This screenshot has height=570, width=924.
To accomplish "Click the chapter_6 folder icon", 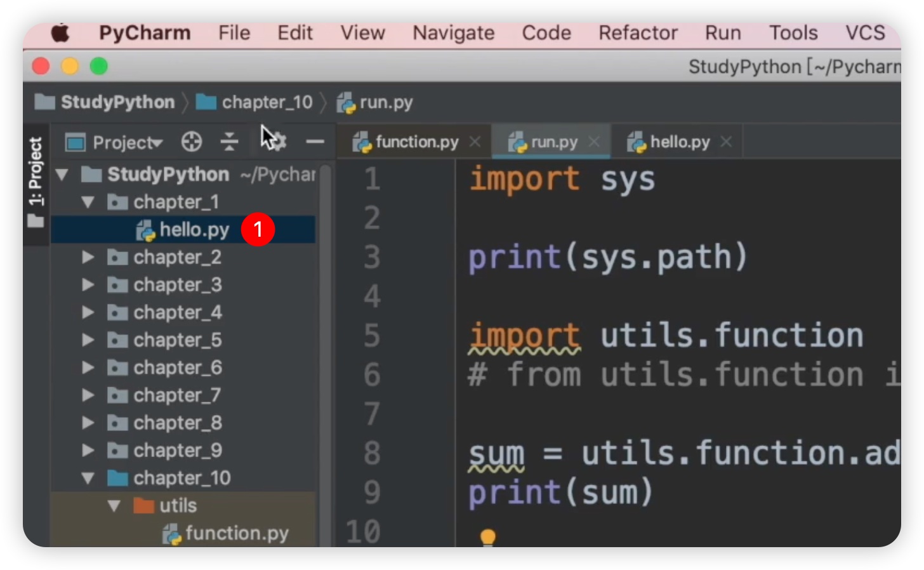I will pyautogui.click(x=117, y=368).
